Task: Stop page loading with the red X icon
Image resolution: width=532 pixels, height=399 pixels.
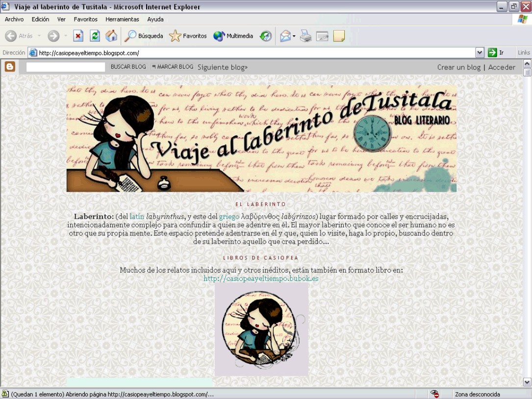Action: 78,36
